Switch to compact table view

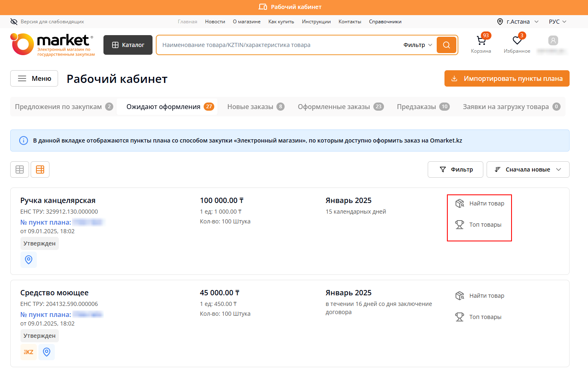pyautogui.click(x=20, y=170)
